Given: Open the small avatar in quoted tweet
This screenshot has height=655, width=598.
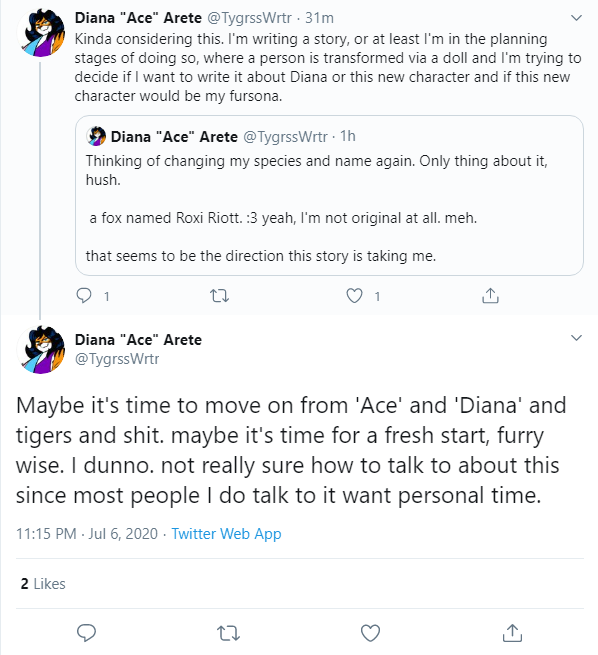Looking at the screenshot, I should coord(96,136).
